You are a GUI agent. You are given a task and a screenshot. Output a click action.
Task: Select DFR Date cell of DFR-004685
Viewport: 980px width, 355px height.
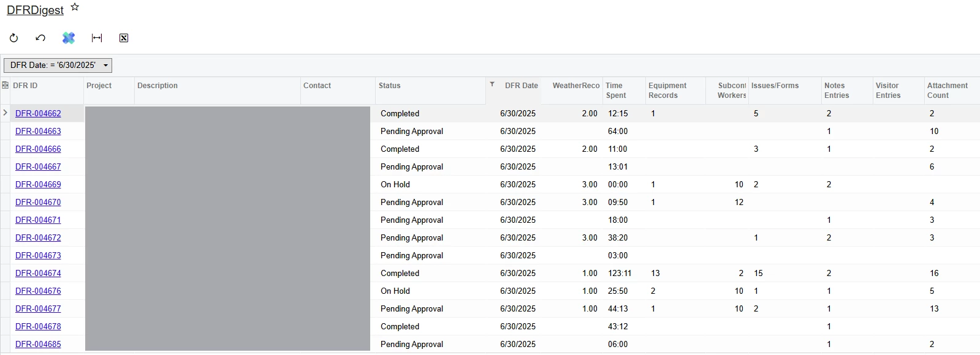(518, 344)
